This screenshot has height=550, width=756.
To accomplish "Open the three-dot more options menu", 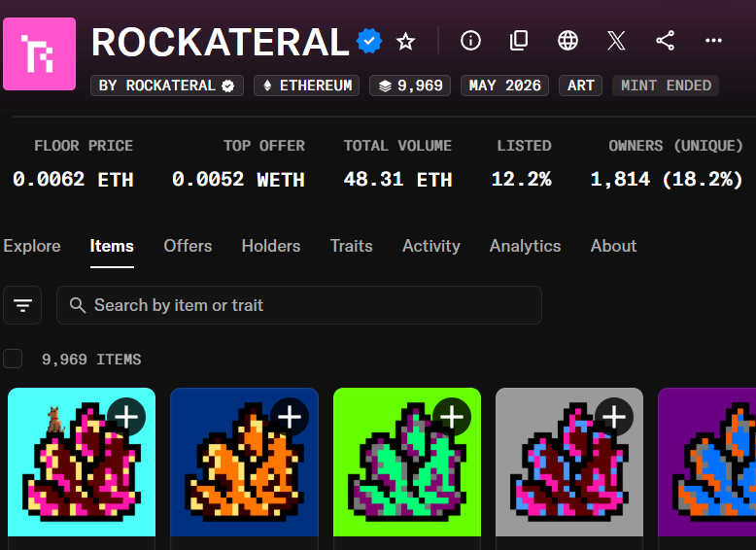I will pyautogui.click(x=713, y=41).
